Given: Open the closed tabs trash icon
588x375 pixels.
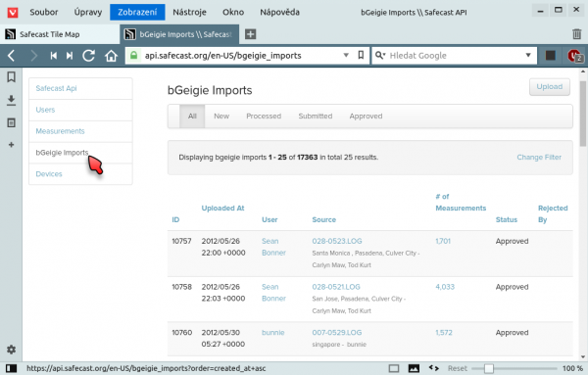Looking at the screenshot, I should [x=577, y=34].
